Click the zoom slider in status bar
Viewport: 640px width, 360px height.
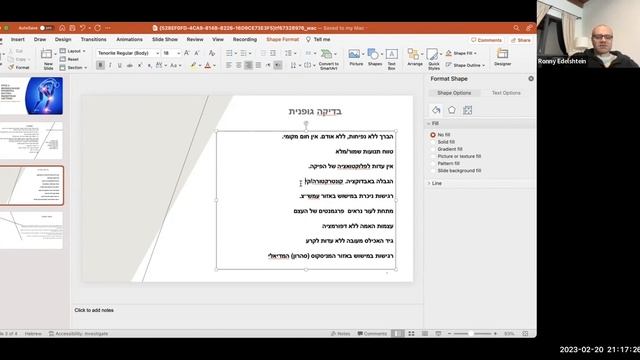pyautogui.click(x=472, y=333)
